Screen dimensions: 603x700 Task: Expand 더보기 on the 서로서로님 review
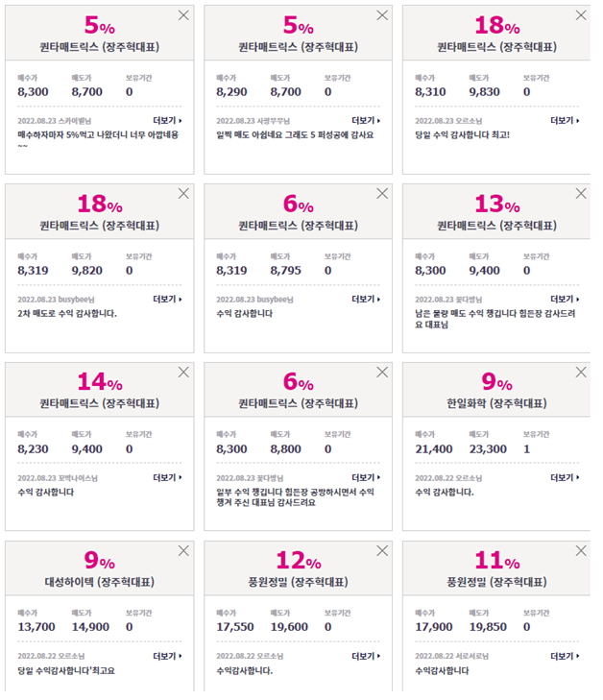click(x=565, y=656)
